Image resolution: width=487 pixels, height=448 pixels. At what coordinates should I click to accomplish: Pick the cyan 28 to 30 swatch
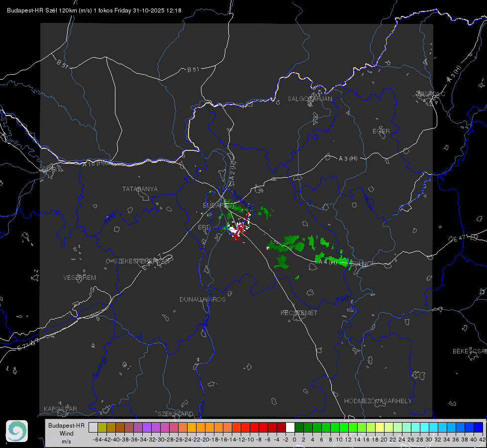pos(425,428)
